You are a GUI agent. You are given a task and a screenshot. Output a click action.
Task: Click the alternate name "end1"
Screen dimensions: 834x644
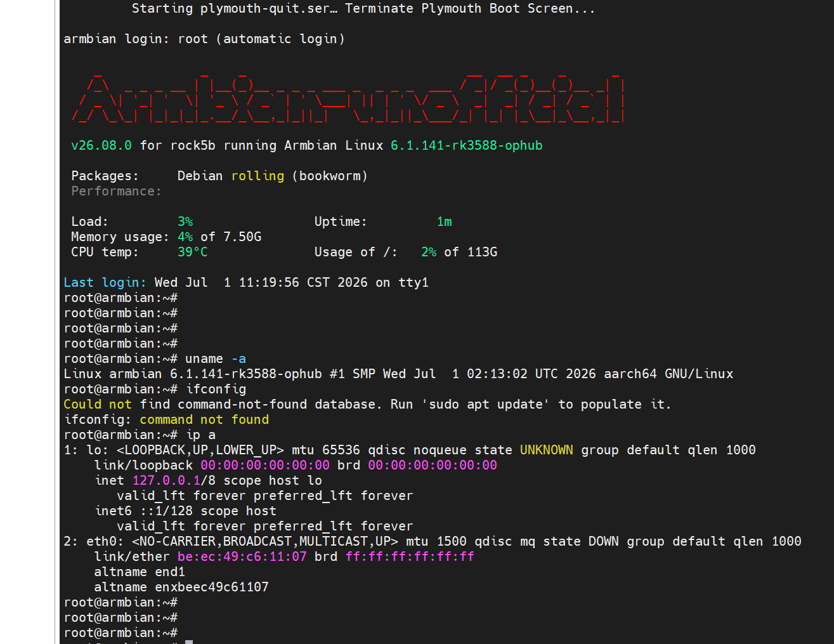170,572
